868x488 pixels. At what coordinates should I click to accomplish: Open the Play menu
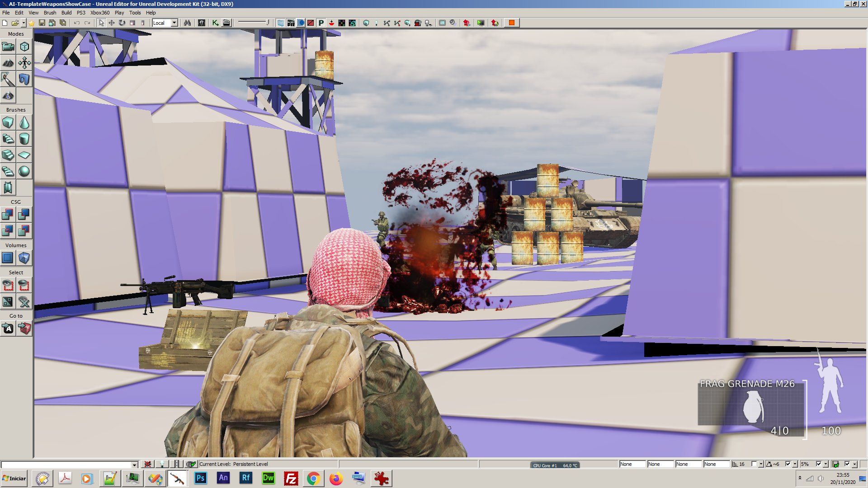[x=119, y=13]
